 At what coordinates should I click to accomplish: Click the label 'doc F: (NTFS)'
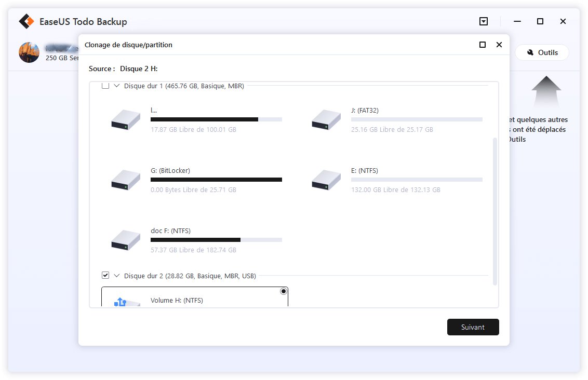[170, 231]
